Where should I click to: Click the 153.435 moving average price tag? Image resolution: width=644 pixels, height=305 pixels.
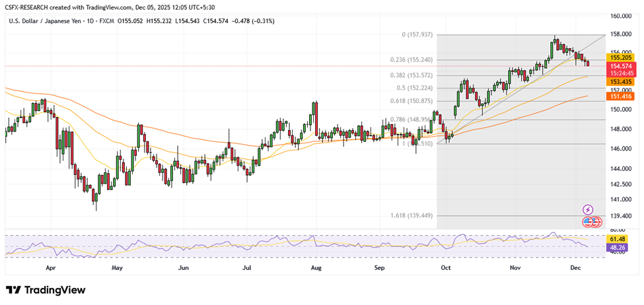coord(620,81)
